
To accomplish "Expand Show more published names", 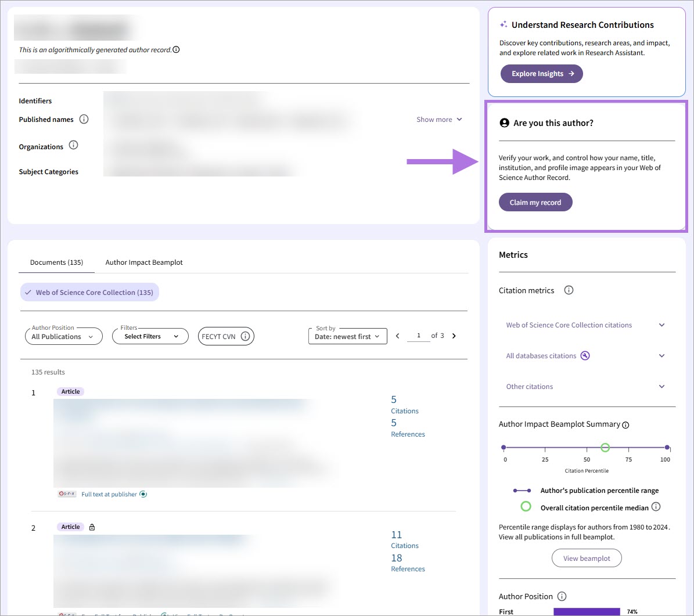I will (x=439, y=120).
